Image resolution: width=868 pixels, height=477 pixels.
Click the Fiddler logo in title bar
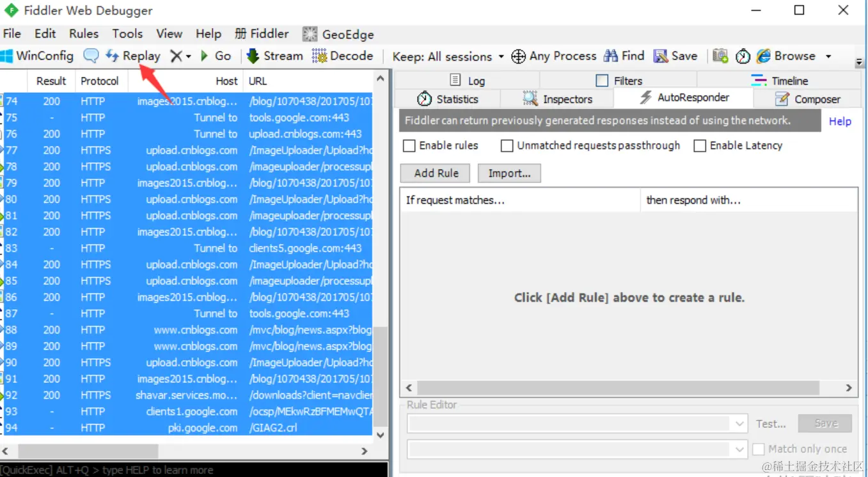click(11, 11)
